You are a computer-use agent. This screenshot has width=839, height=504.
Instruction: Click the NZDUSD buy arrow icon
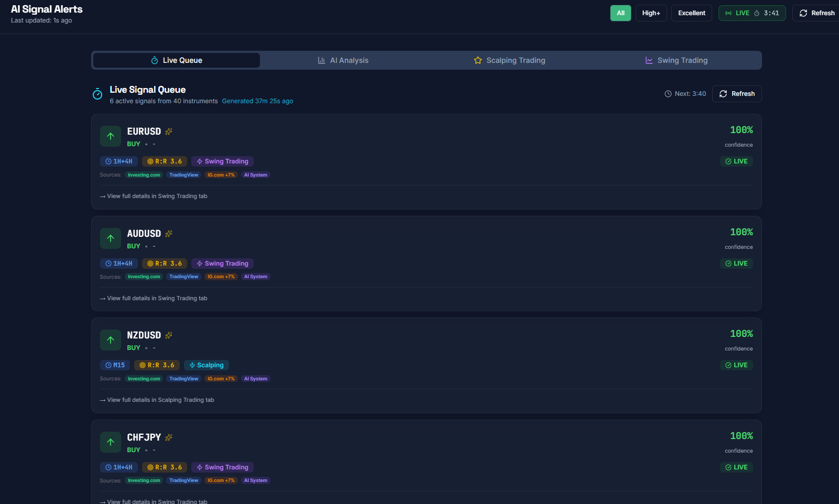pos(111,340)
